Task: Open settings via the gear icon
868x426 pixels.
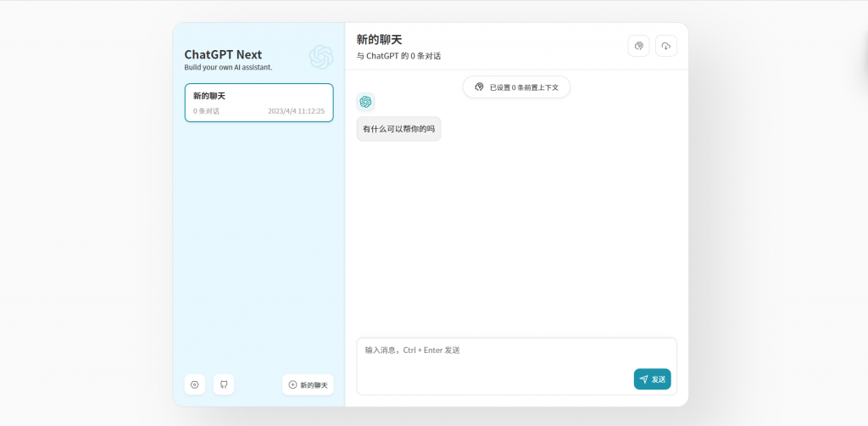Action: (x=194, y=384)
